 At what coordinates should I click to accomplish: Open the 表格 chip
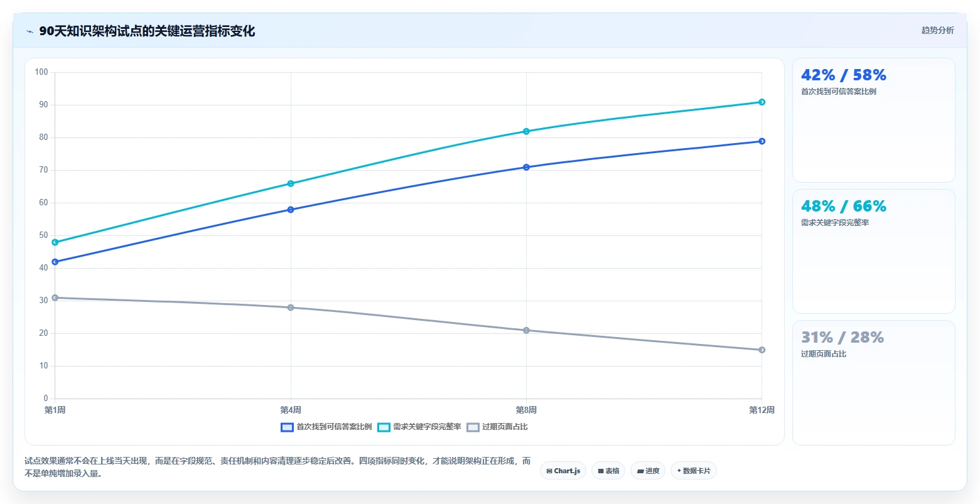click(608, 471)
